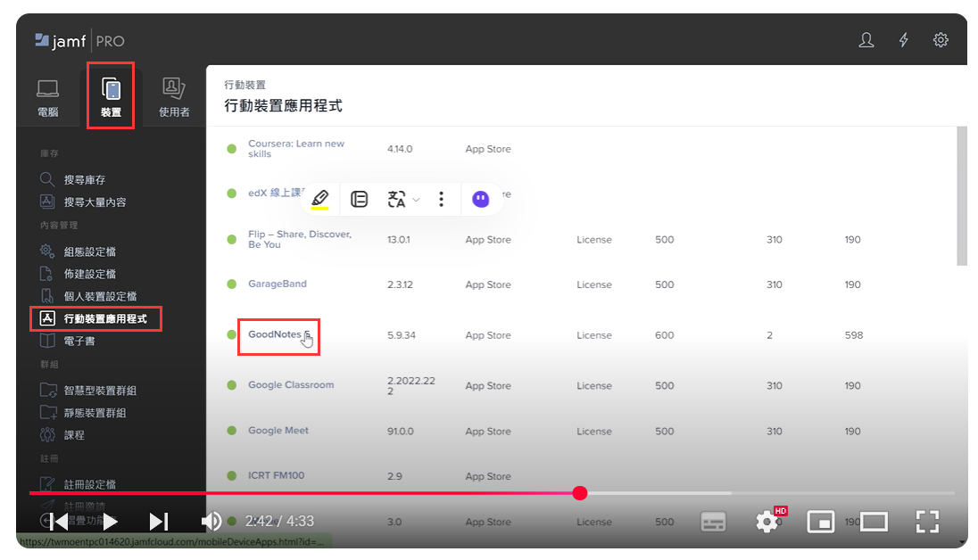Open the Google Classroom app link

tap(291, 384)
